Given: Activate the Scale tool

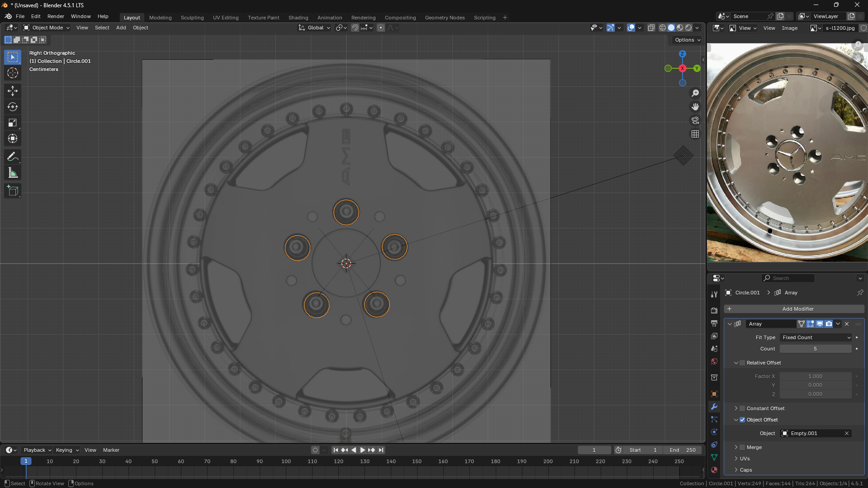Looking at the screenshot, I should tap(13, 123).
